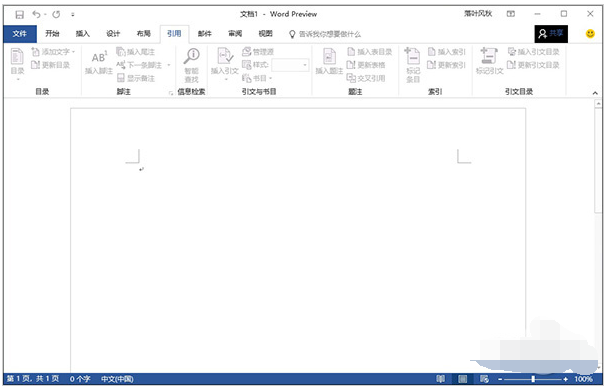Image resolution: width=610 pixels, height=386 pixels.
Task: Switch to the 设计 (Design) tab
Action: [113, 34]
